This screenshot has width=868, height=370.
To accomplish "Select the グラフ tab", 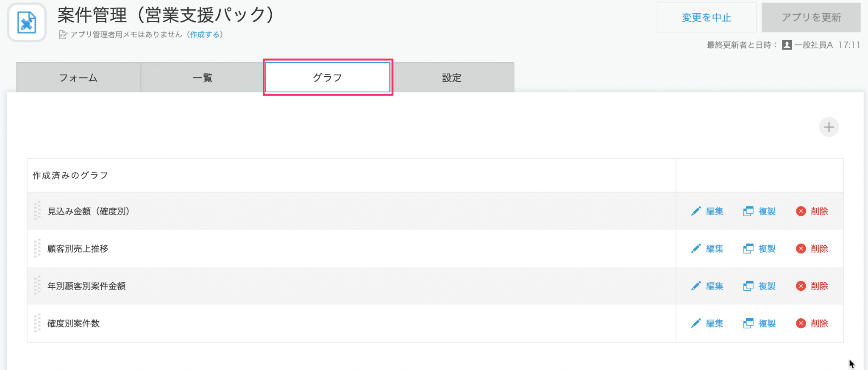I will [328, 78].
